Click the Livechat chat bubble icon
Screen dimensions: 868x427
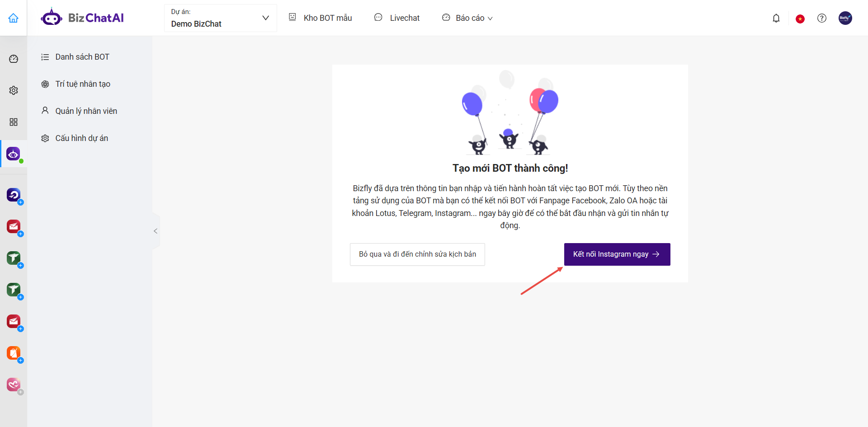378,17
